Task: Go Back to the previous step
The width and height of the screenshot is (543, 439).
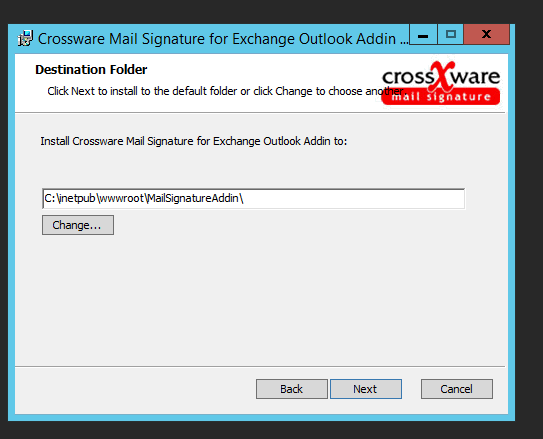Action: (x=292, y=389)
